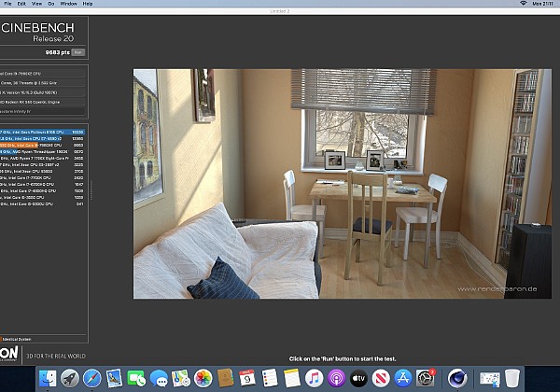The image size is (560, 392).
Task: Select the Intel Xeon Platinum 8168 ranking entry
Action: pos(42,133)
